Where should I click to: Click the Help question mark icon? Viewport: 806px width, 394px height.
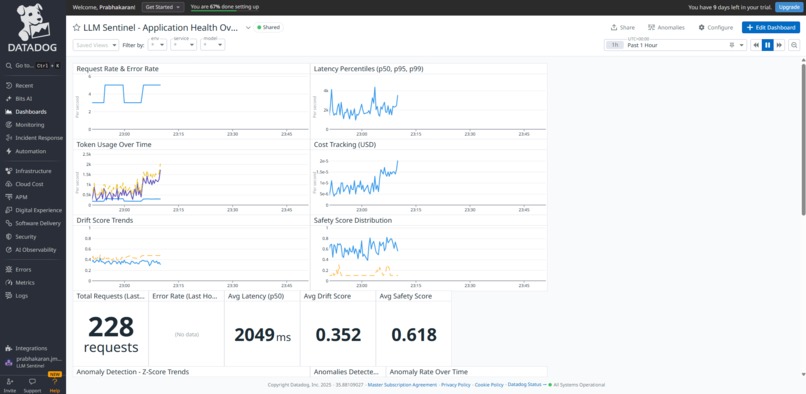click(x=54, y=382)
